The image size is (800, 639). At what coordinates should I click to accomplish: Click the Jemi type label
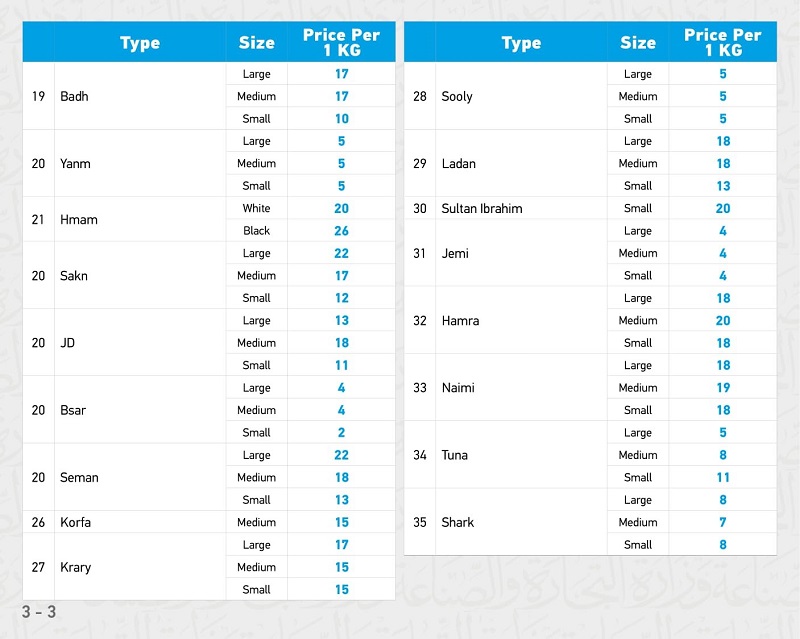[455, 254]
